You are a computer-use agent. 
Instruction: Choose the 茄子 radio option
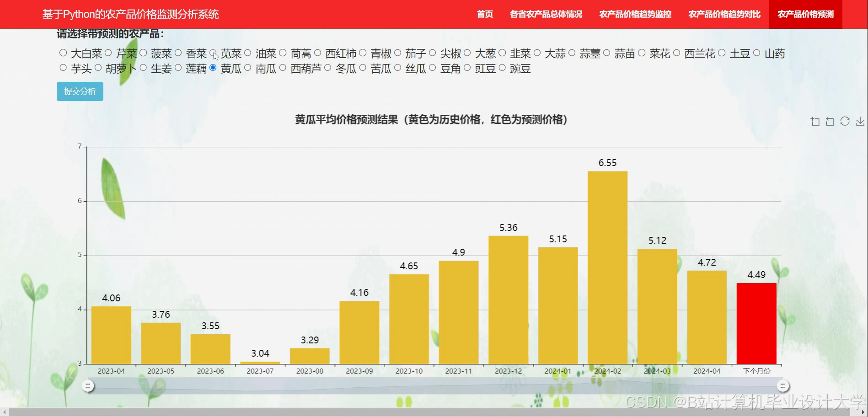coord(397,53)
